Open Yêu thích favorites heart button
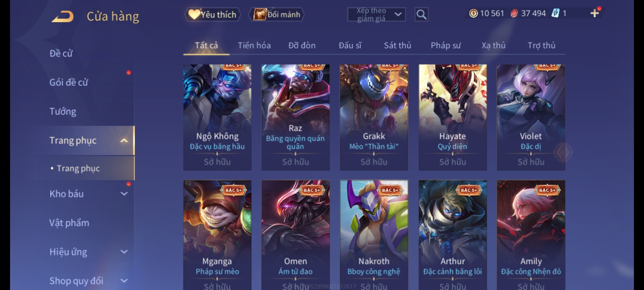The width and height of the screenshot is (644, 290). [212, 15]
